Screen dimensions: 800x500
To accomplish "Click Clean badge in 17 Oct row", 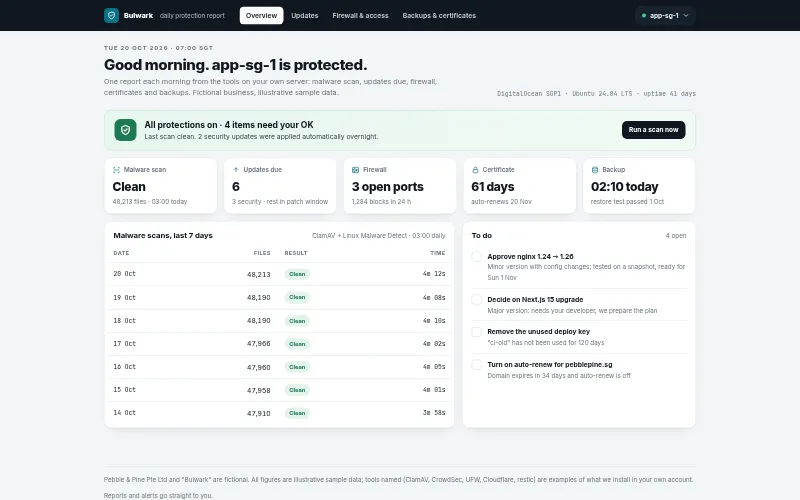I will click(x=297, y=344).
